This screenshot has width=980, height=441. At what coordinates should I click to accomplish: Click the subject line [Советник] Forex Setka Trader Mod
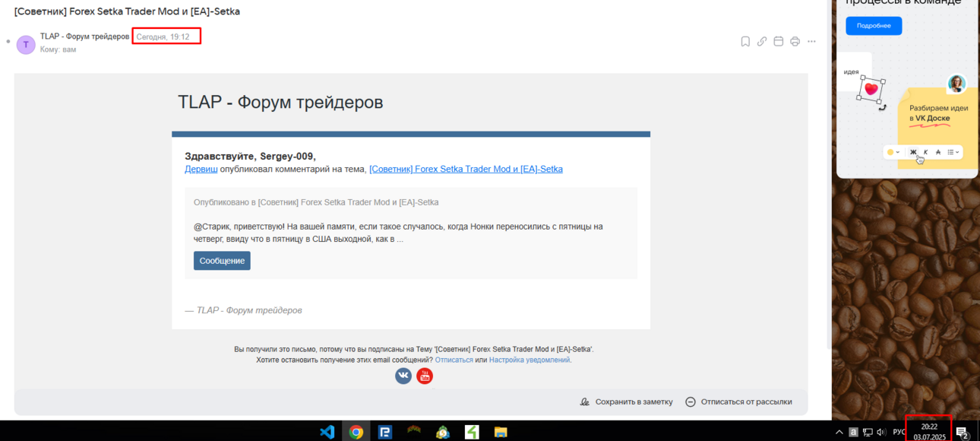click(x=127, y=12)
